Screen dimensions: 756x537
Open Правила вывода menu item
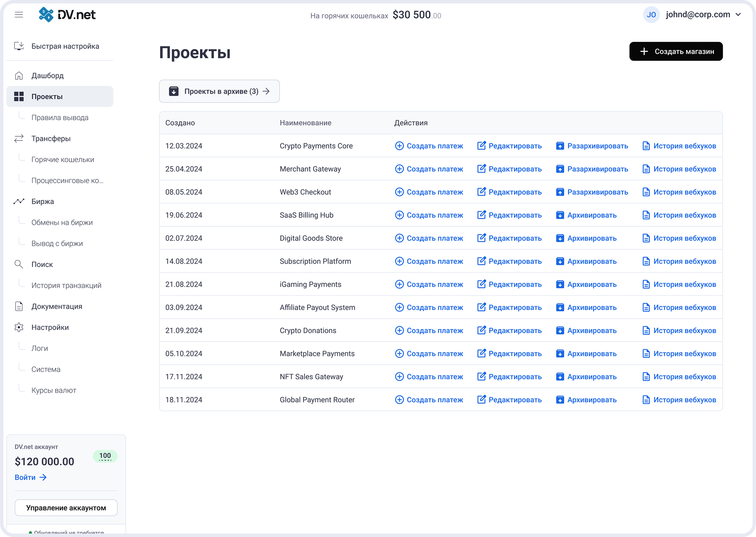coord(60,117)
